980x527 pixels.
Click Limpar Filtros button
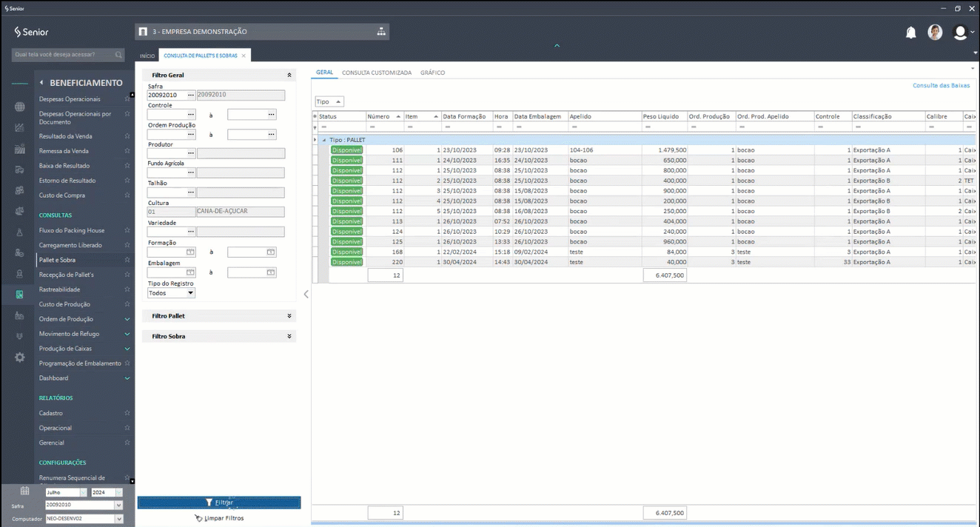219,518
